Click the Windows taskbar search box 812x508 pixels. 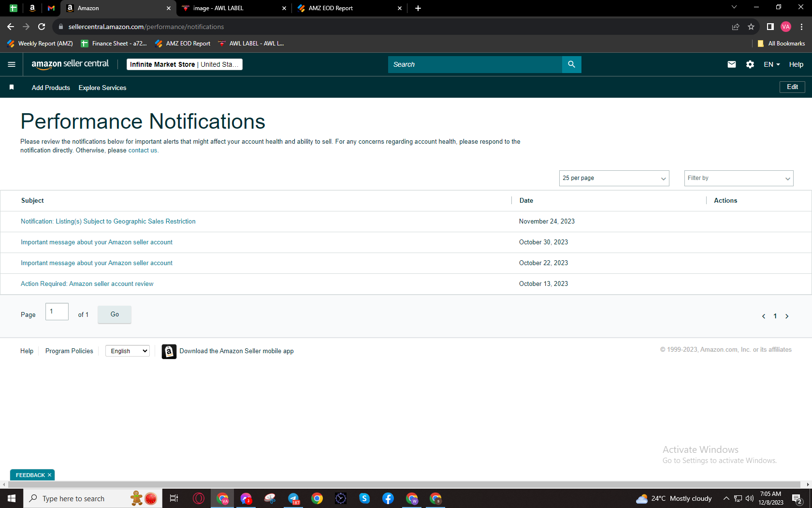pyautogui.click(x=93, y=498)
